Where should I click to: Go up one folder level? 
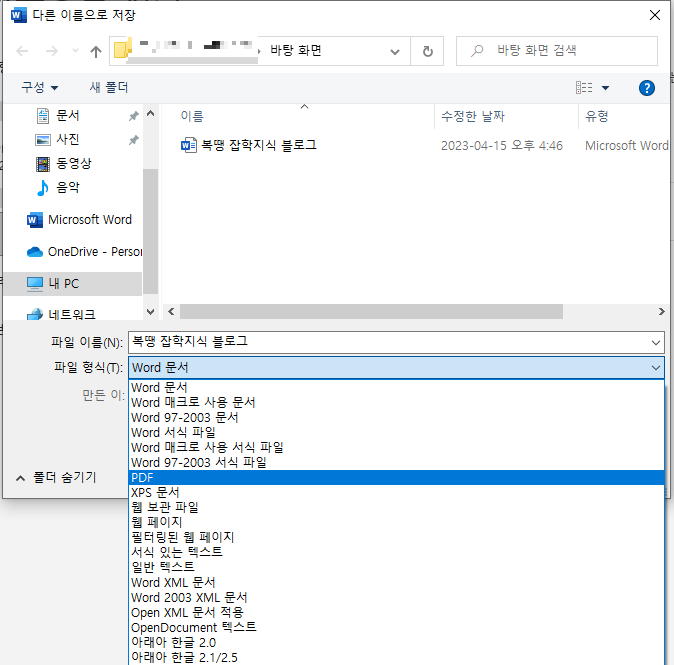coord(96,51)
